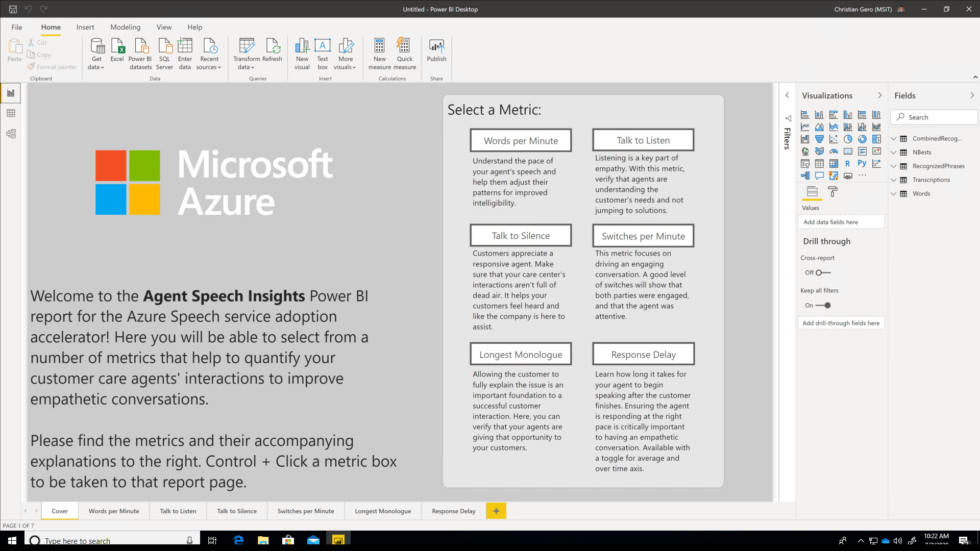Viewport: 980px width, 551px height.
Task: Expand the NBests table
Action: pos(894,153)
